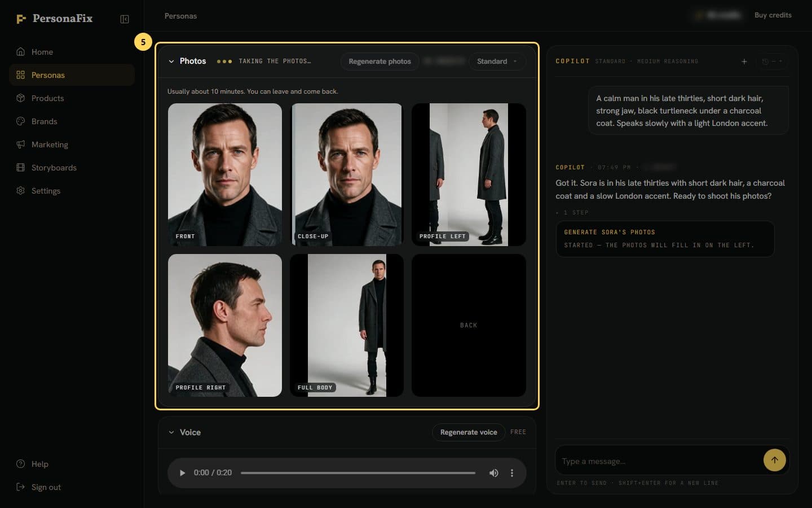Click the Storyboards film icon
812x508 pixels.
point(21,168)
